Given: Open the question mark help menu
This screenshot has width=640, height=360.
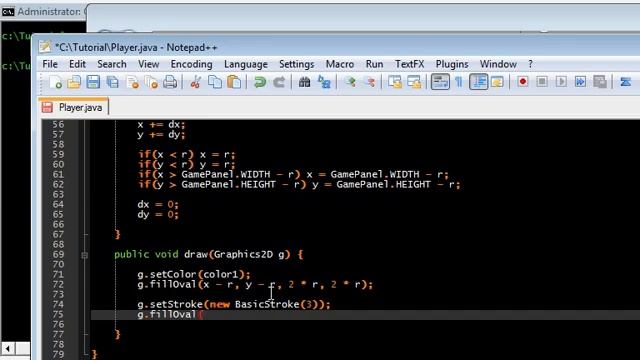Looking at the screenshot, I should 530,64.
